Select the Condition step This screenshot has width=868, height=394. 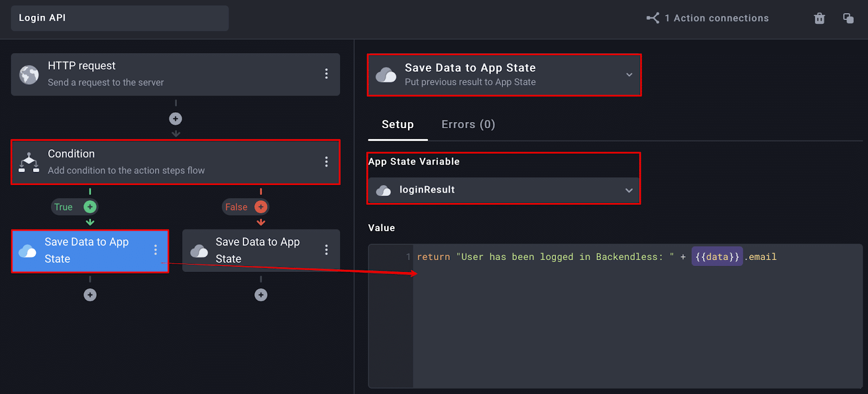coord(175,162)
